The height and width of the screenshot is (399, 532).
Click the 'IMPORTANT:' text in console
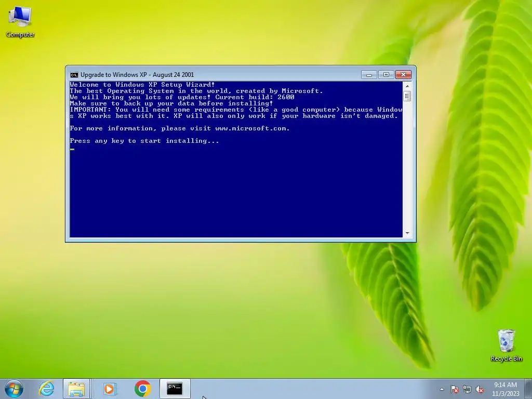(90, 110)
